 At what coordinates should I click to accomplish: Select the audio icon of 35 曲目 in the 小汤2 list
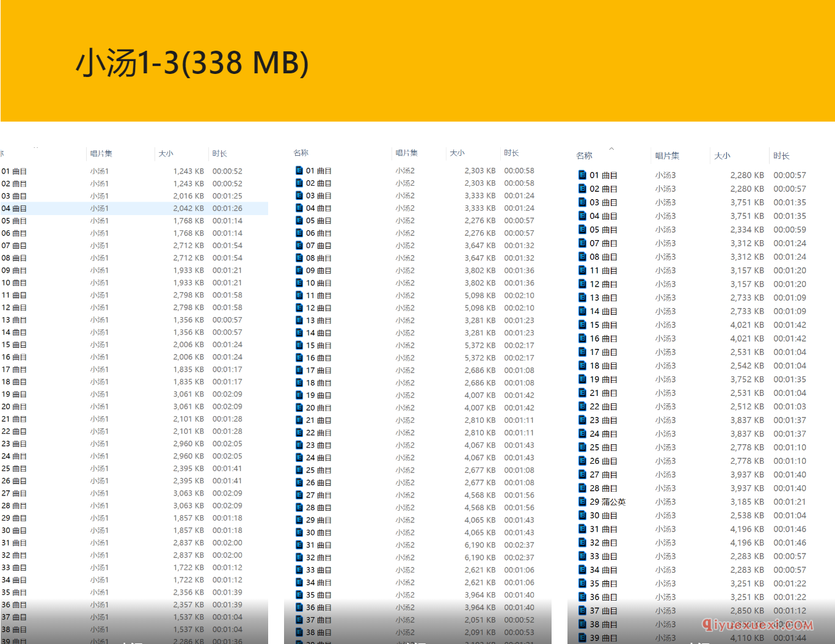tap(299, 595)
